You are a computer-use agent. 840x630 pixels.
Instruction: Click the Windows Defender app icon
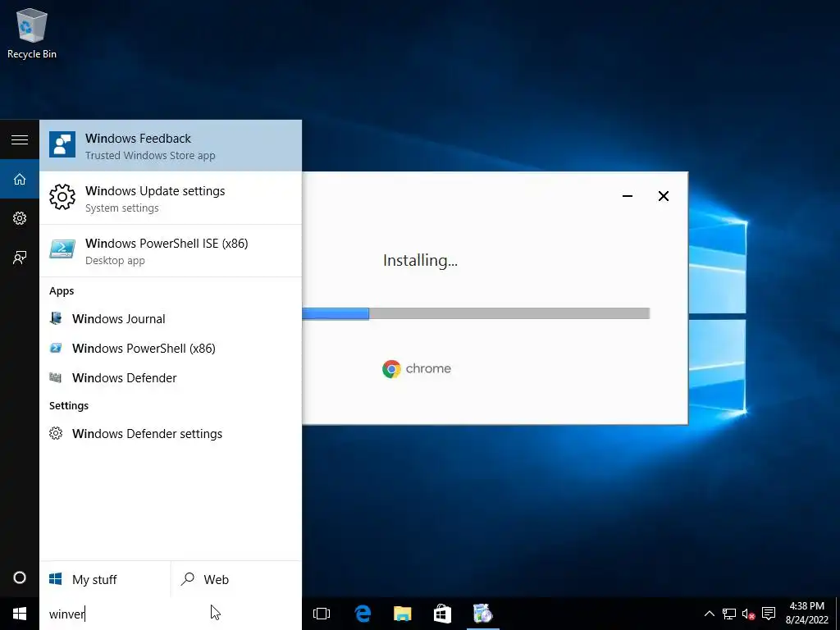coord(56,377)
